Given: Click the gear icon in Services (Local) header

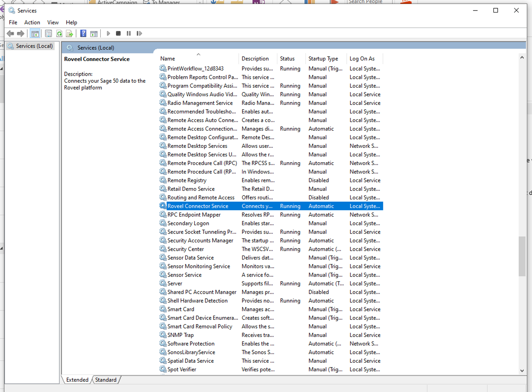Looking at the screenshot, I should [70, 48].
